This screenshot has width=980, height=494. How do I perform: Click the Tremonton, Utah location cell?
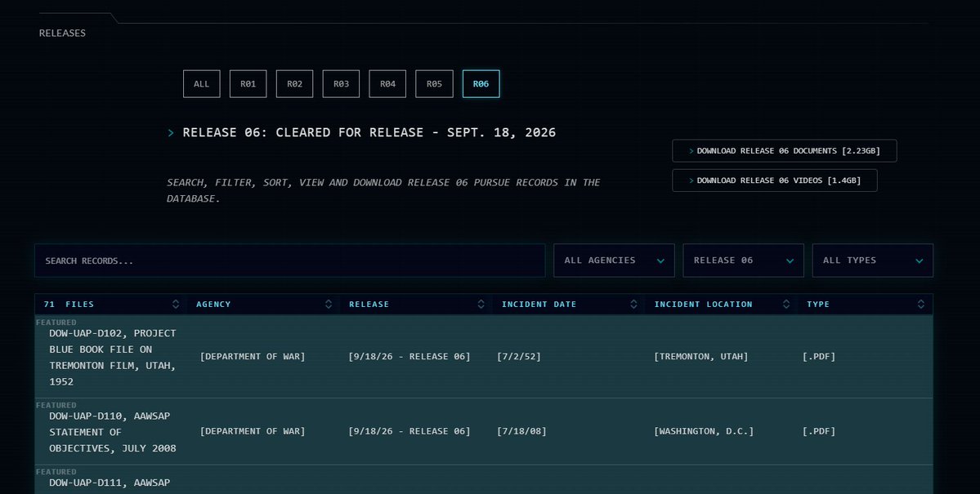coord(700,357)
